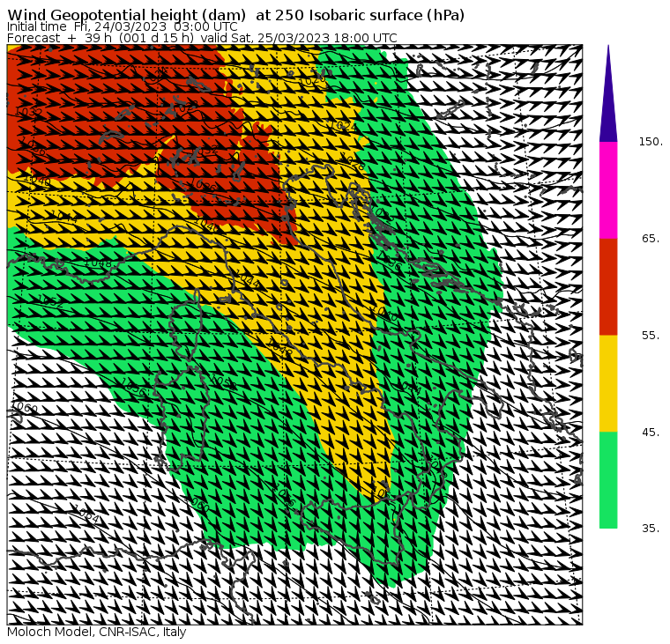Click the legend value label 150.
The height and width of the screenshot is (644, 670).
651,142
